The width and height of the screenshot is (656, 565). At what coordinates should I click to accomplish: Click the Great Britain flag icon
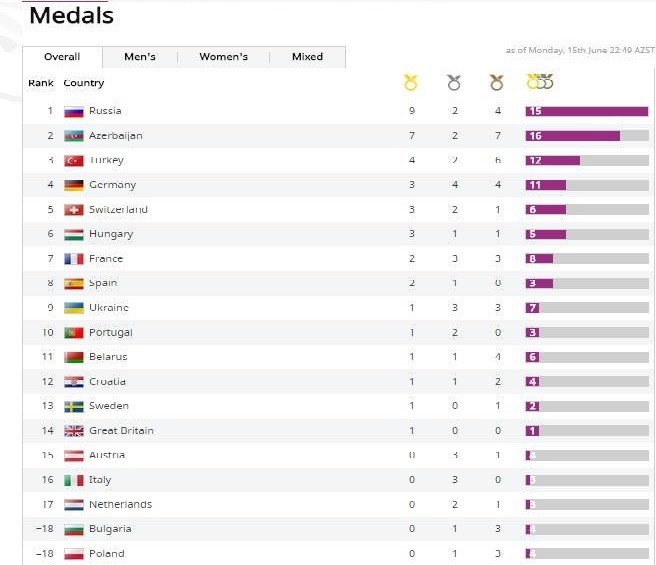[x=73, y=431]
